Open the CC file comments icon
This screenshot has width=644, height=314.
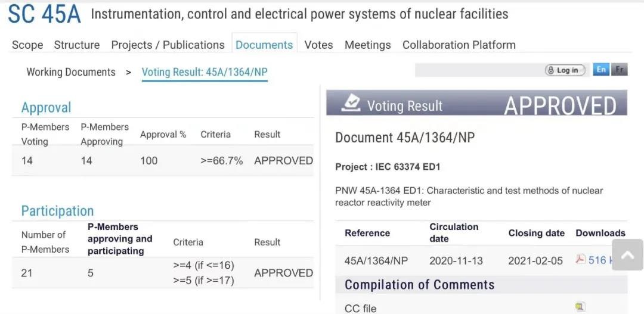tap(580, 307)
